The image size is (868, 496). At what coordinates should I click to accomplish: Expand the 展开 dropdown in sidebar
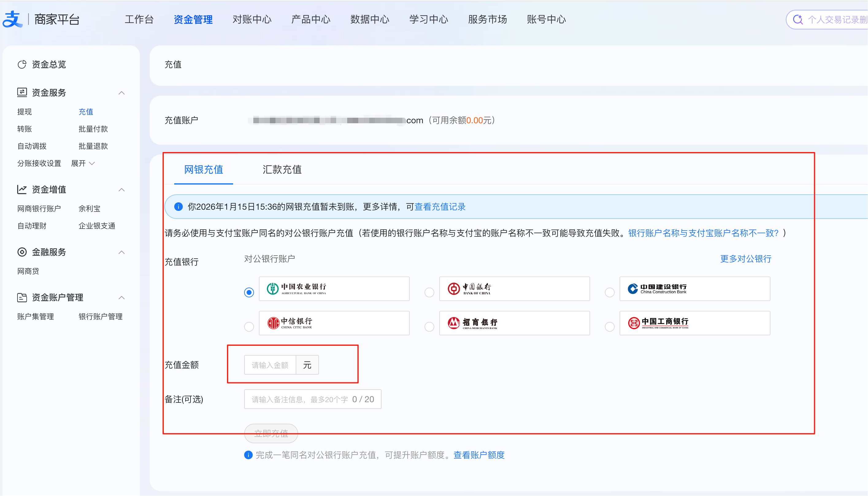tap(83, 163)
